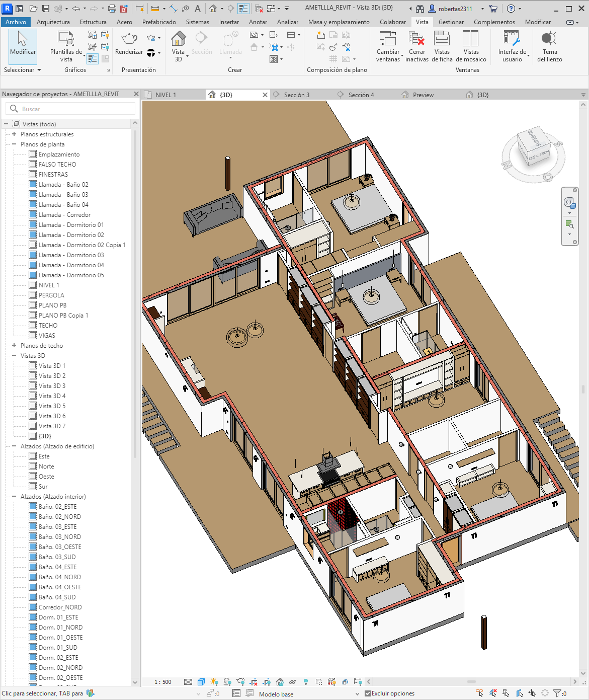589x700 pixels.
Task: Click the Renderizar teapot icon
Action: pos(129,39)
